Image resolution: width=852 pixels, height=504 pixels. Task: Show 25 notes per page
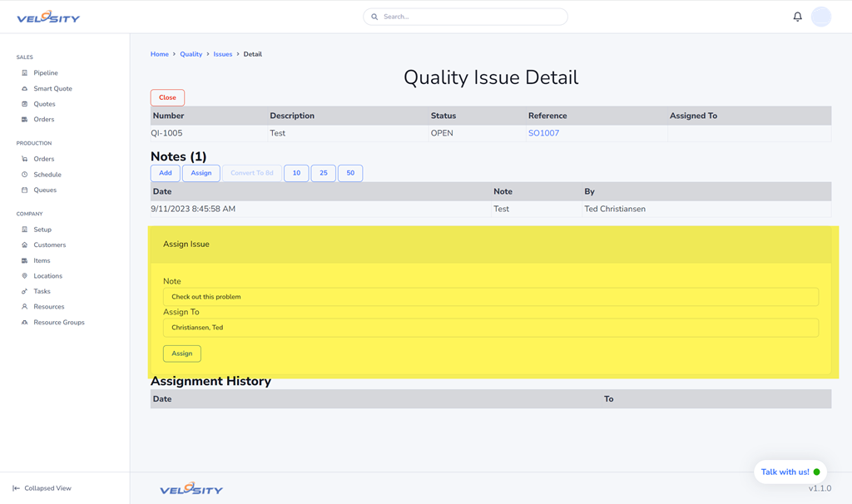tap(323, 173)
